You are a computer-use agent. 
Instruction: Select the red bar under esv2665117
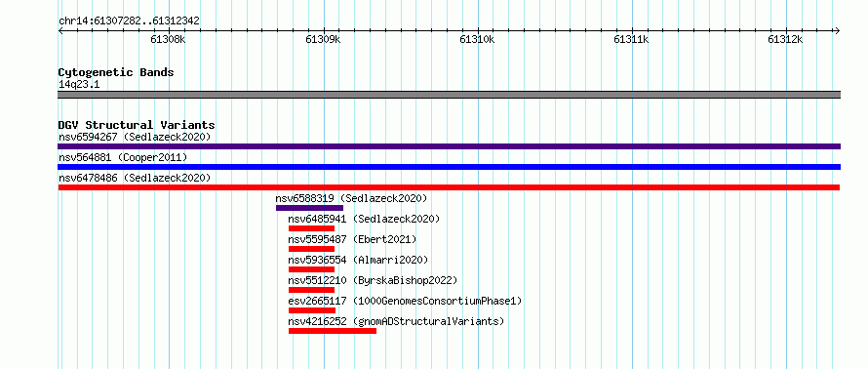pos(312,310)
